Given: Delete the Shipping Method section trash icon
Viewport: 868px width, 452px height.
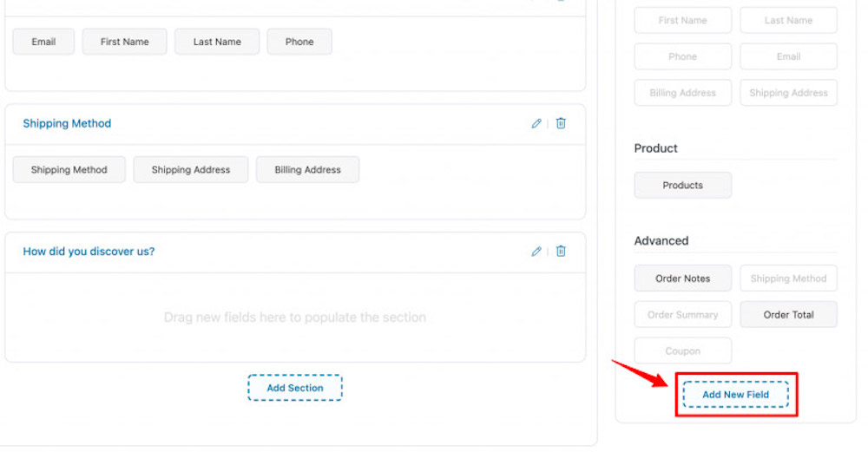Looking at the screenshot, I should 561,123.
